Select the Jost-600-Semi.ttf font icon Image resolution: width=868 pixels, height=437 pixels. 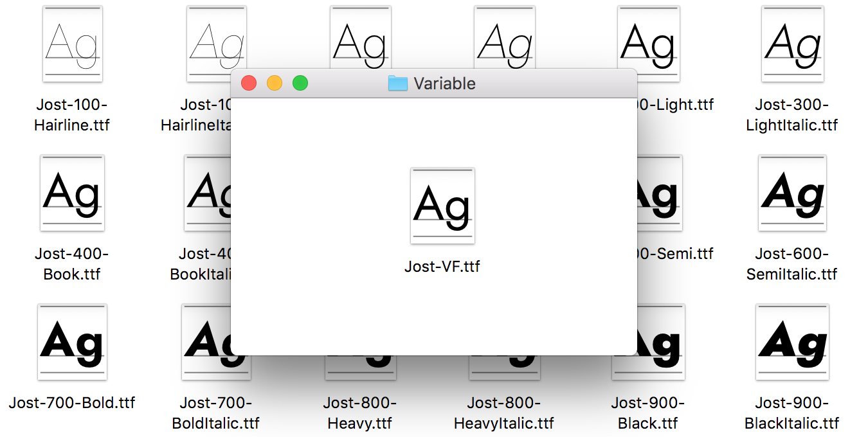pyautogui.click(x=660, y=193)
